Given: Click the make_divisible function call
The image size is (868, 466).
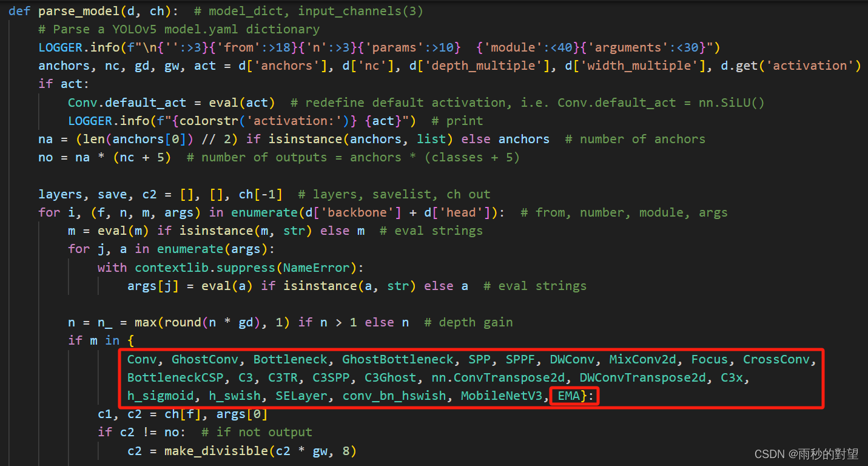Looking at the screenshot, I should tap(260, 450).
